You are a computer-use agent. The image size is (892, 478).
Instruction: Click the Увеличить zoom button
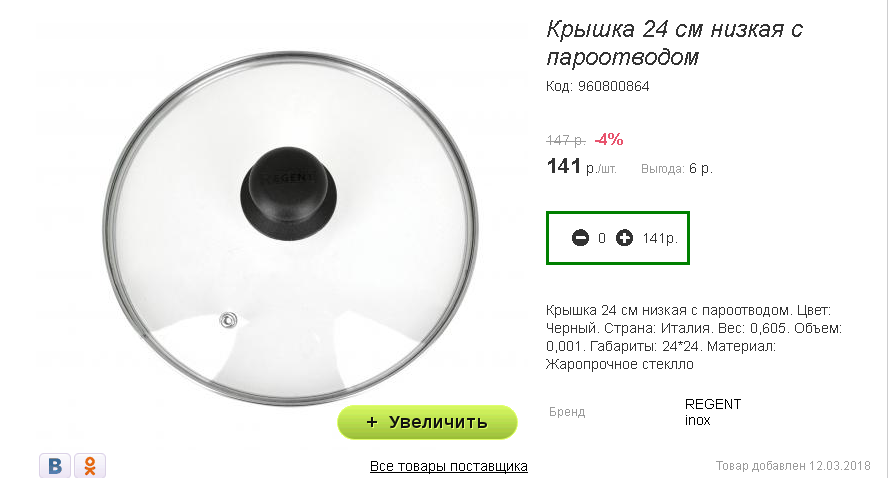pyautogui.click(x=427, y=422)
